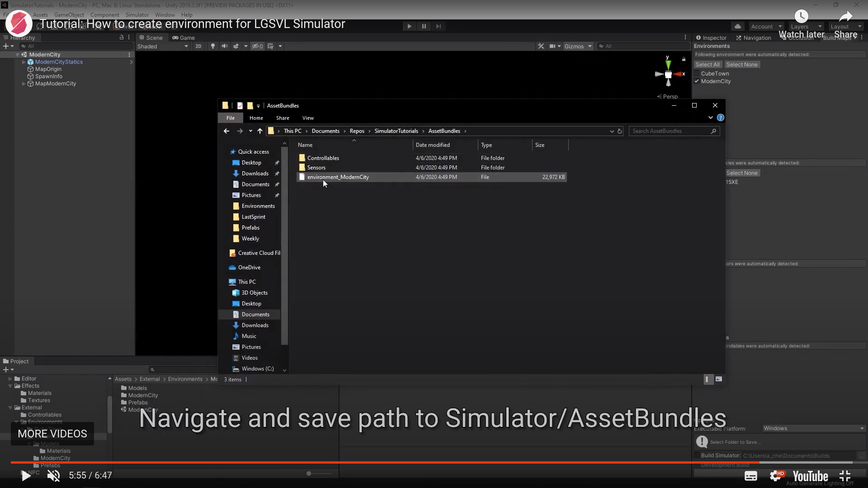Toggle YouTube subtitles captions
The image size is (868, 488).
click(751, 476)
